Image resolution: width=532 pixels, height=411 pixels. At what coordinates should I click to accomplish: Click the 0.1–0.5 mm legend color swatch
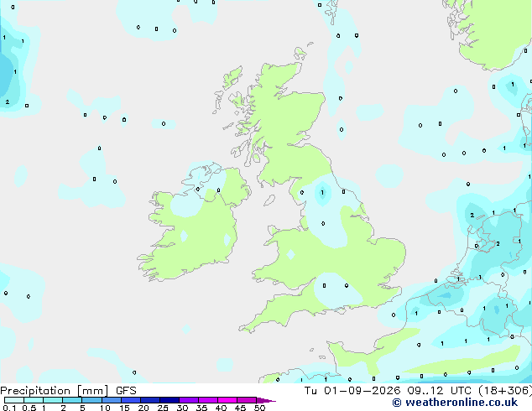click(14, 400)
